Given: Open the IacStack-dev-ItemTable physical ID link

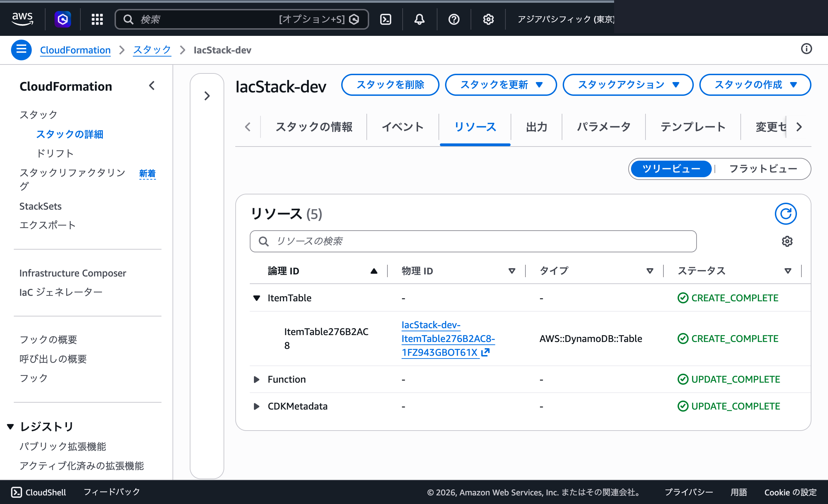Looking at the screenshot, I should [x=448, y=339].
